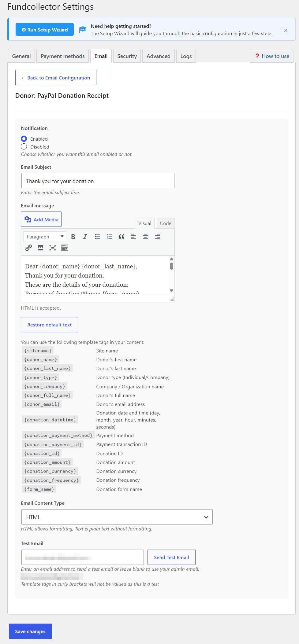Select the Email tab

click(x=101, y=56)
